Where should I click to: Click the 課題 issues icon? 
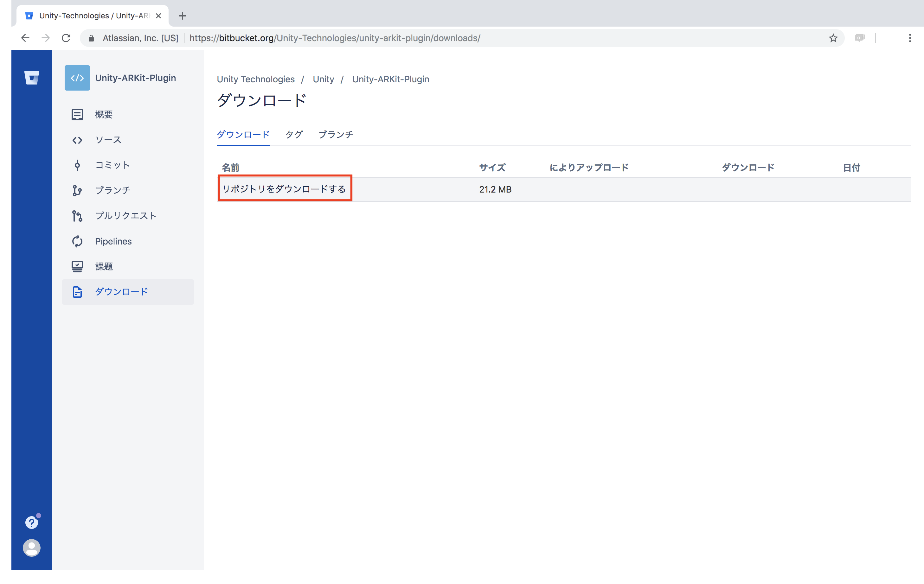point(77,266)
